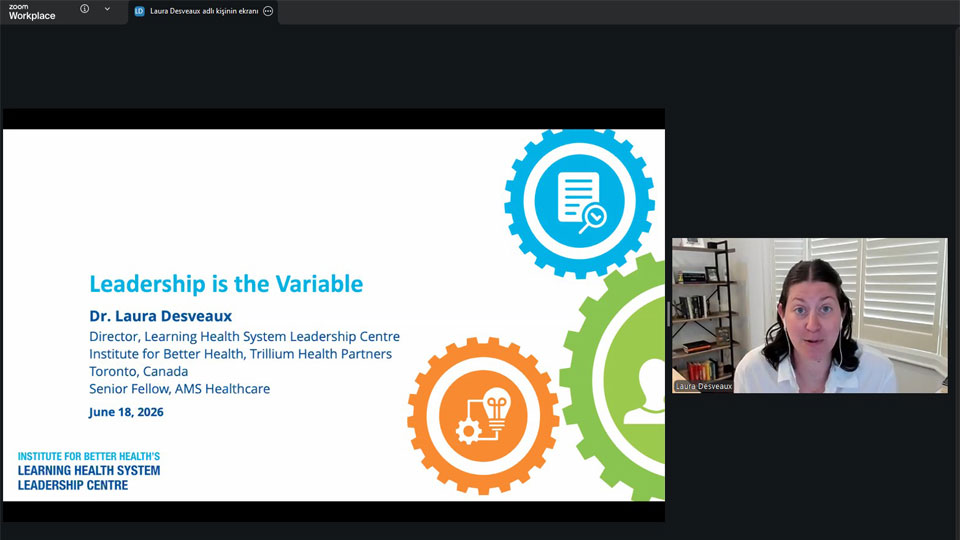The width and height of the screenshot is (960, 540).
Task: Select Laura Desveaux's video thumbnail
Action: click(809, 315)
